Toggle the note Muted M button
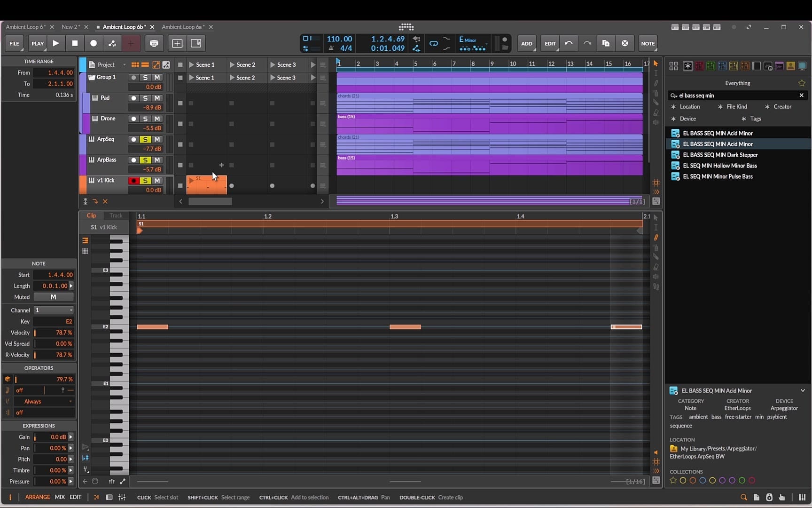The width and height of the screenshot is (812, 508). tap(54, 297)
